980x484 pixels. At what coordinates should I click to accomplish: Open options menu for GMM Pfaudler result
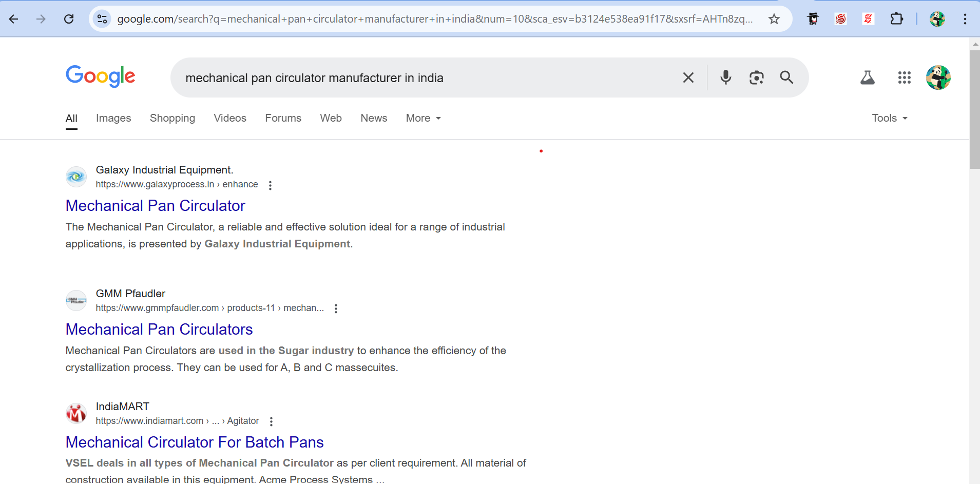click(336, 308)
